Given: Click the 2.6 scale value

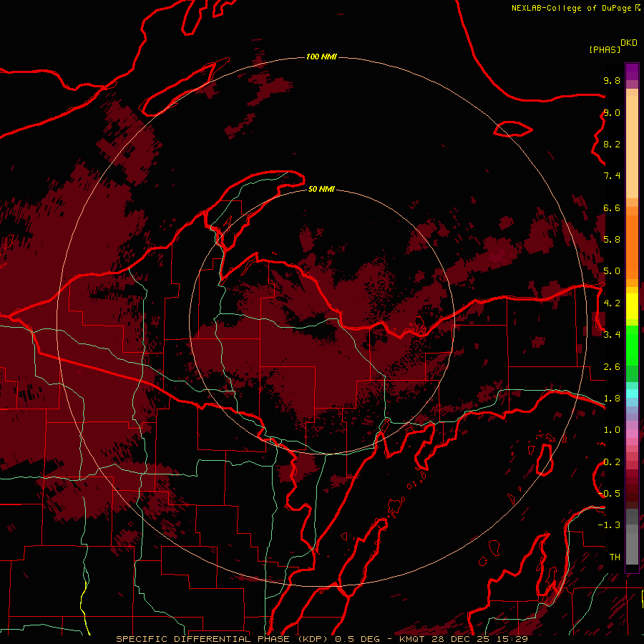Looking at the screenshot, I should pyautogui.click(x=612, y=366).
